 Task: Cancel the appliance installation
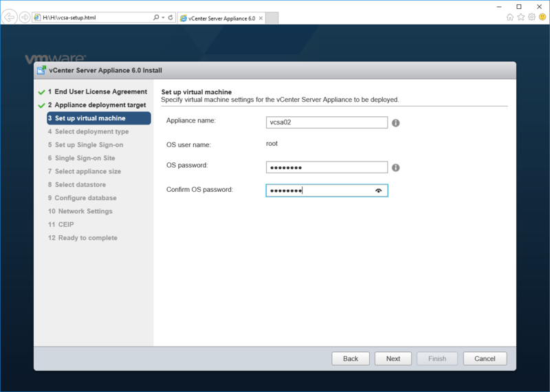coord(485,359)
